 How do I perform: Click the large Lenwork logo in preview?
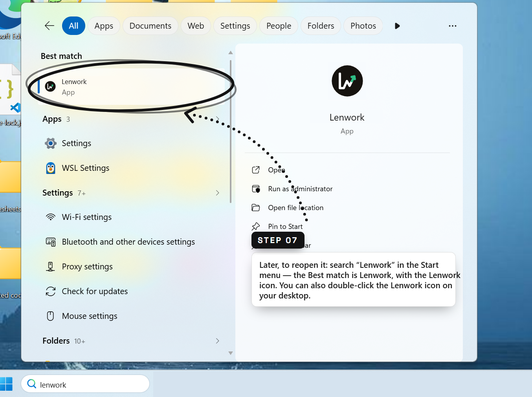[x=347, y=81]
